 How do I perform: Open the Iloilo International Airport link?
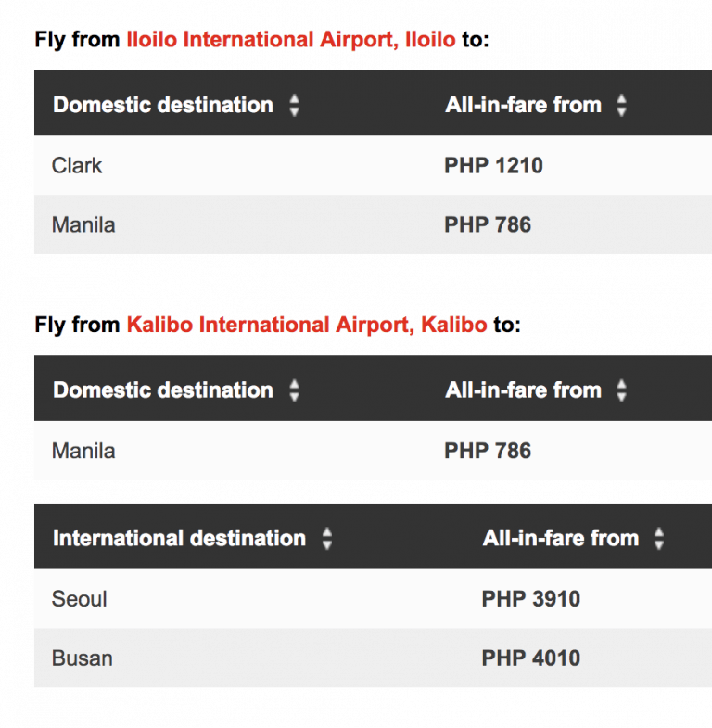[290, 40]
